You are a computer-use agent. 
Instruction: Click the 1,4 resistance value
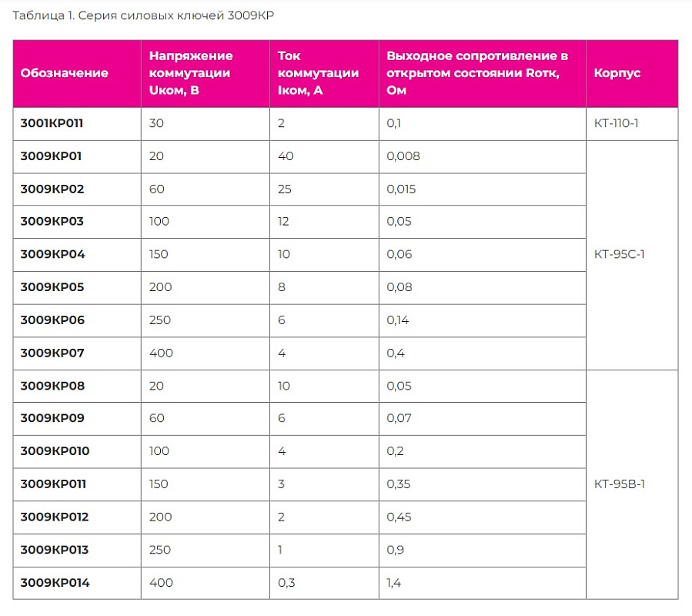[395, 583]
